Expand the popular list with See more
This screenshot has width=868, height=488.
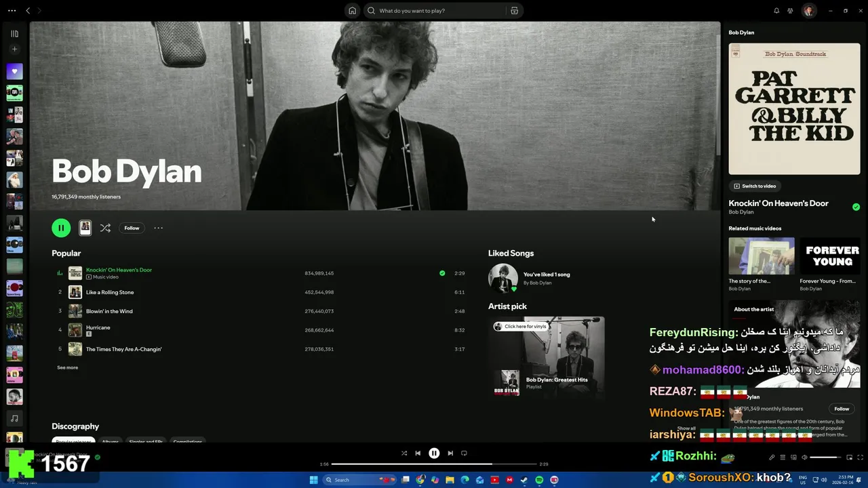coord(67,367)
